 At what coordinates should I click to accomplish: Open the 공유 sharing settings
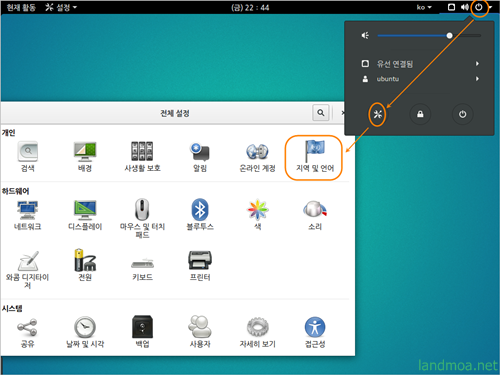point(28,333)
